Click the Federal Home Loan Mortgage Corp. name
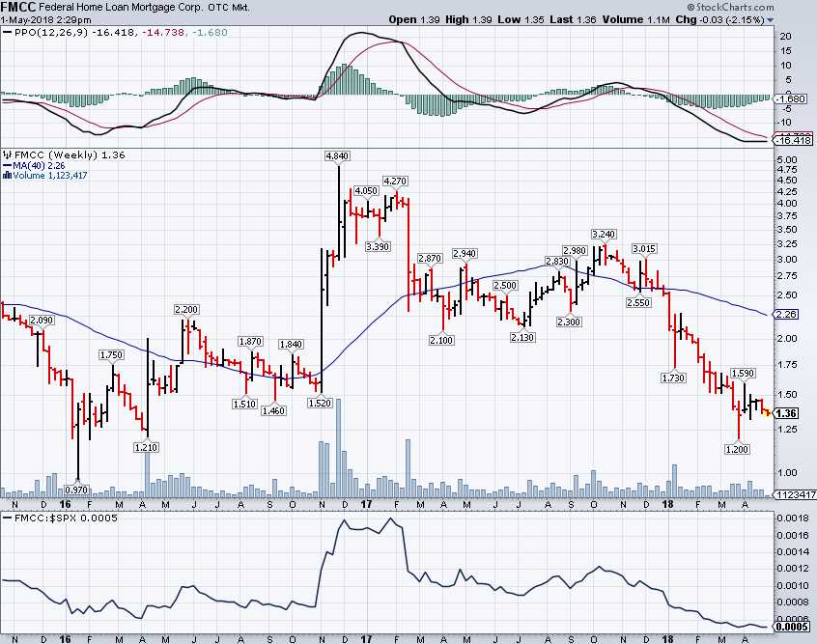Viewport: 817px width, 644px height. 121,8
